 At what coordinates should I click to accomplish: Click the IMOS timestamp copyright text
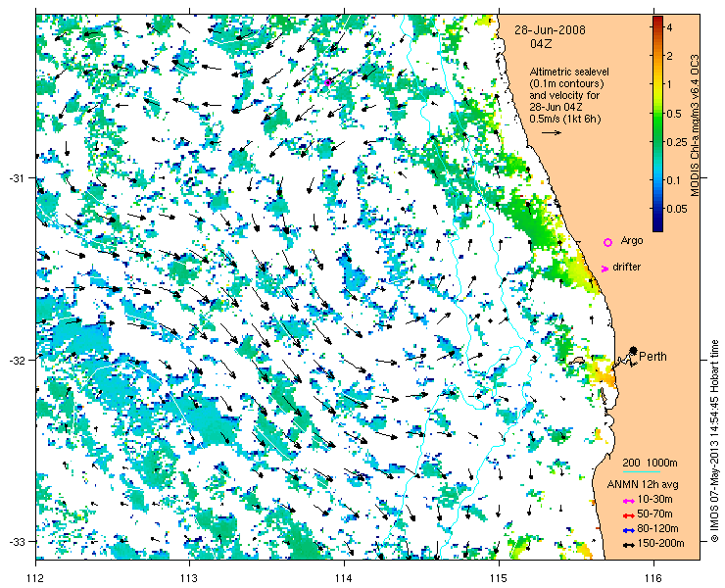[715, 441]
